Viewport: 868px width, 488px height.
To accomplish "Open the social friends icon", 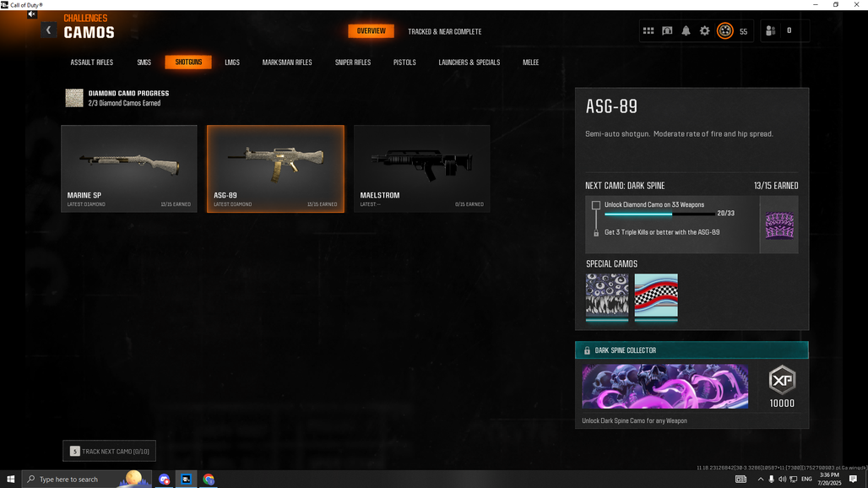I will click(x=770, y=31).
